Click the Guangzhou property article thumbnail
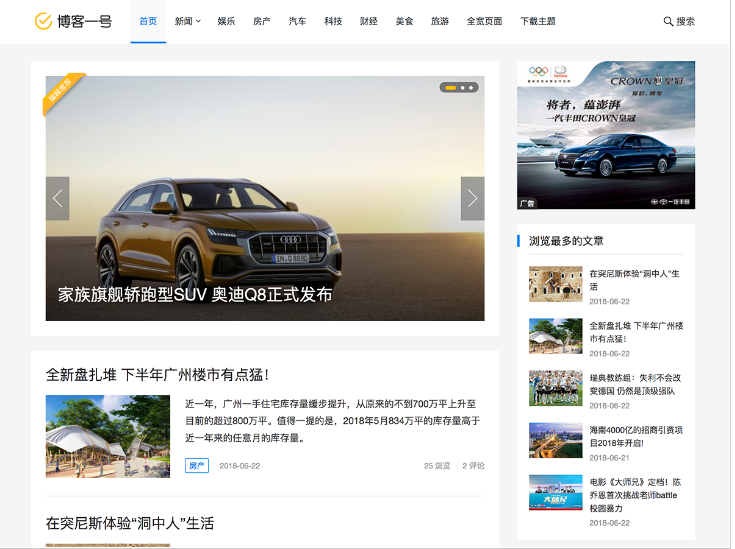The height and width of the screenshot is (549, 735). coord(108,436)
